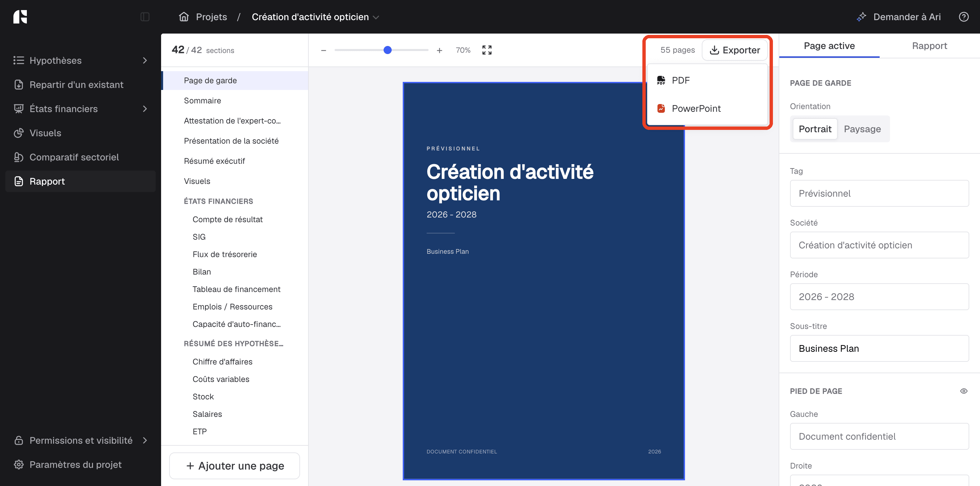
Task: Click the Tag input field
Action: 879,193
